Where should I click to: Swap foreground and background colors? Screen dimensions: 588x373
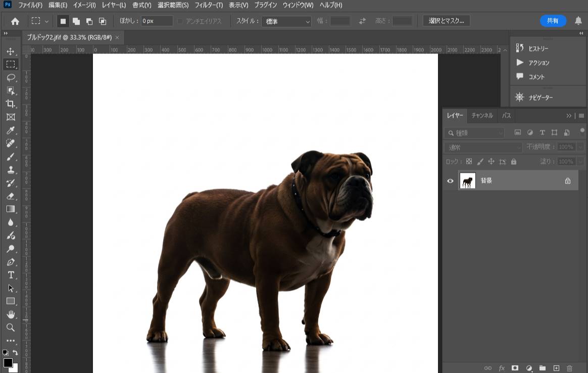point(15,352)
